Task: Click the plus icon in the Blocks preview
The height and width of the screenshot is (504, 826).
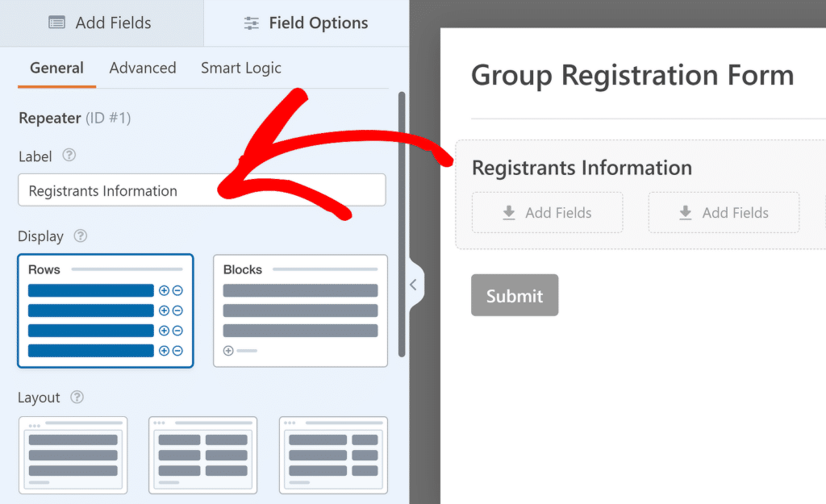Action: tap(227, 351)
